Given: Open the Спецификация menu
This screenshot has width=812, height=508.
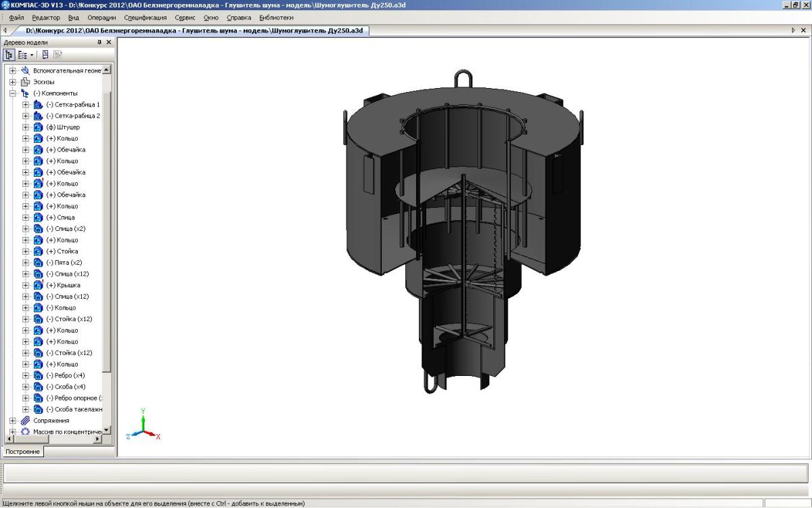Looking at the screenshot, I should point(145,18).
